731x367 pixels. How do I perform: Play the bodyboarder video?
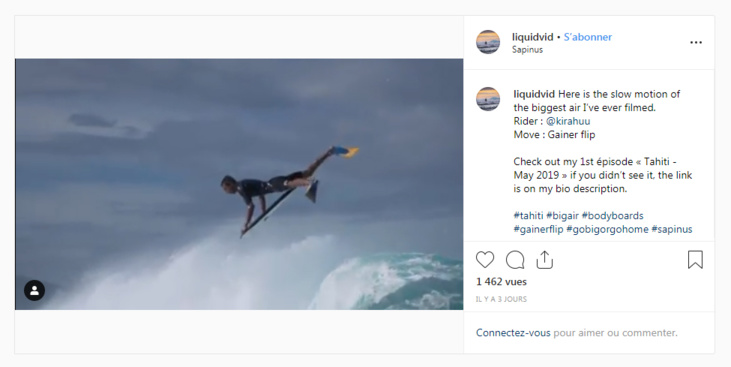click(x=239, y=184)
